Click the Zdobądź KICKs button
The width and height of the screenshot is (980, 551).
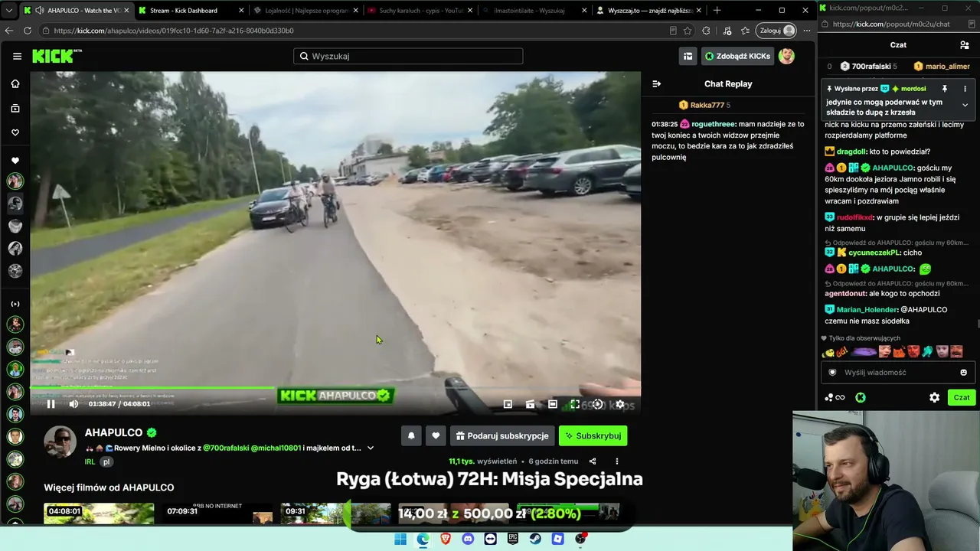(738, 56)
